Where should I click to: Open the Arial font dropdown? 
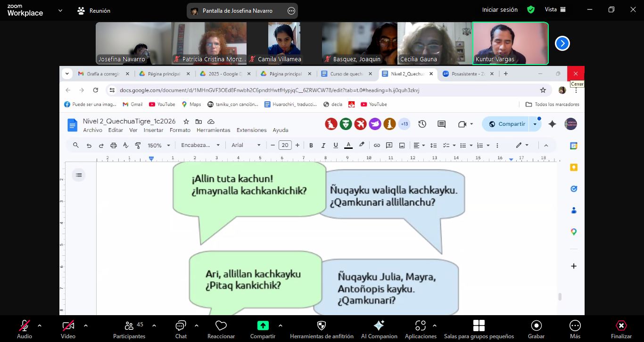246,146
